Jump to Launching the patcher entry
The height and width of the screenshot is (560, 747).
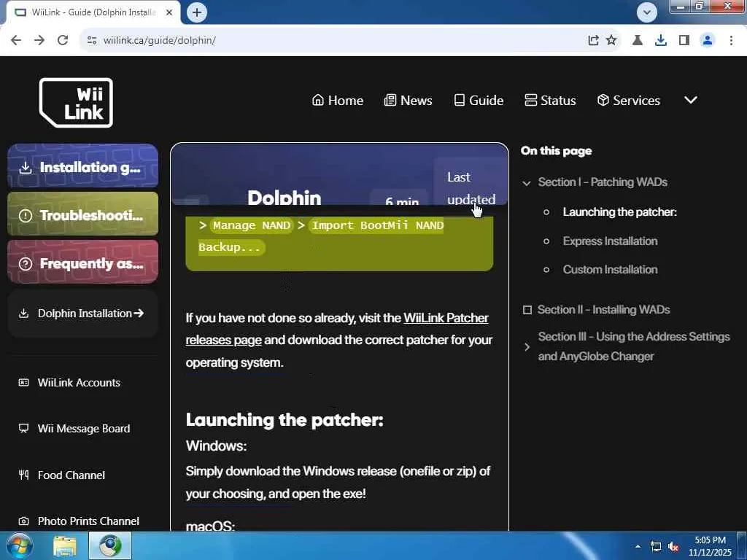coord(620,212)
